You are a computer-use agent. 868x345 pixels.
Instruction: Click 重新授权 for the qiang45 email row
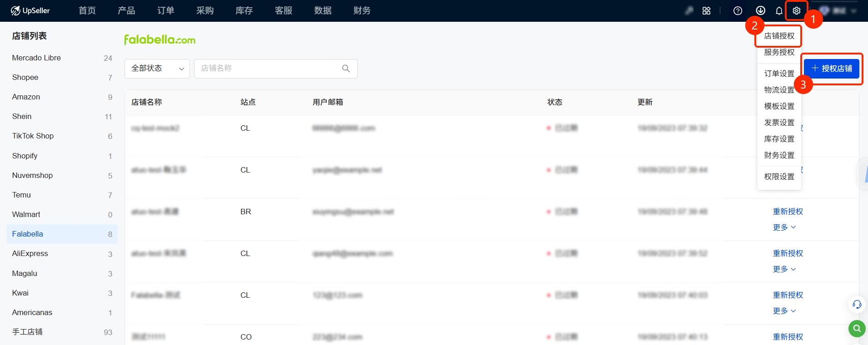(788, 253)
